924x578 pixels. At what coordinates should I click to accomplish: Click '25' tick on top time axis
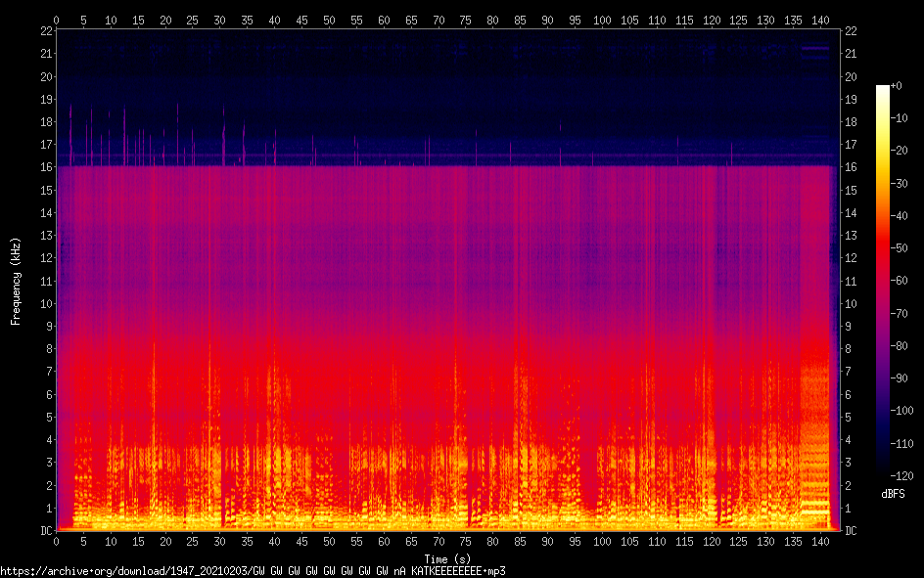193,20
